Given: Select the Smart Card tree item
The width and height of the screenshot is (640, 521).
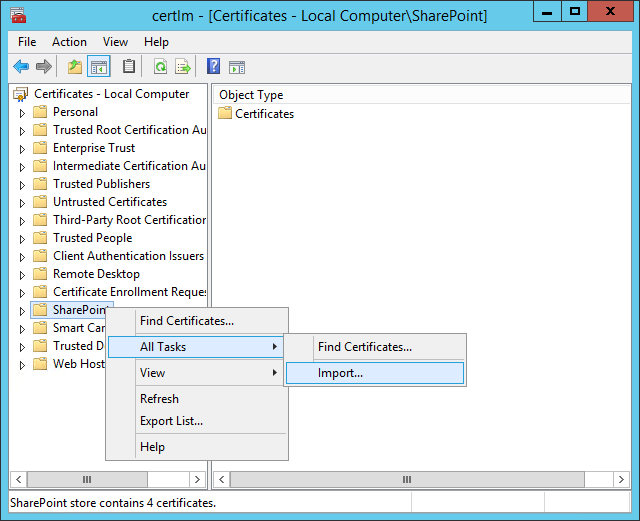Looking at the screenshot, I should [79, 328].
